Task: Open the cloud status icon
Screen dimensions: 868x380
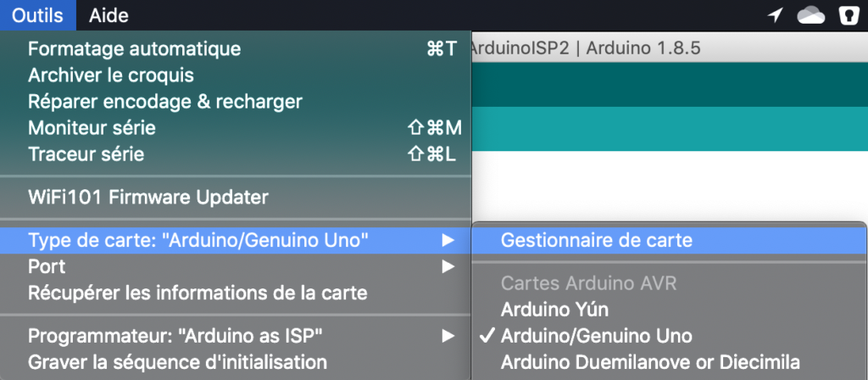Action: point(811,15)
